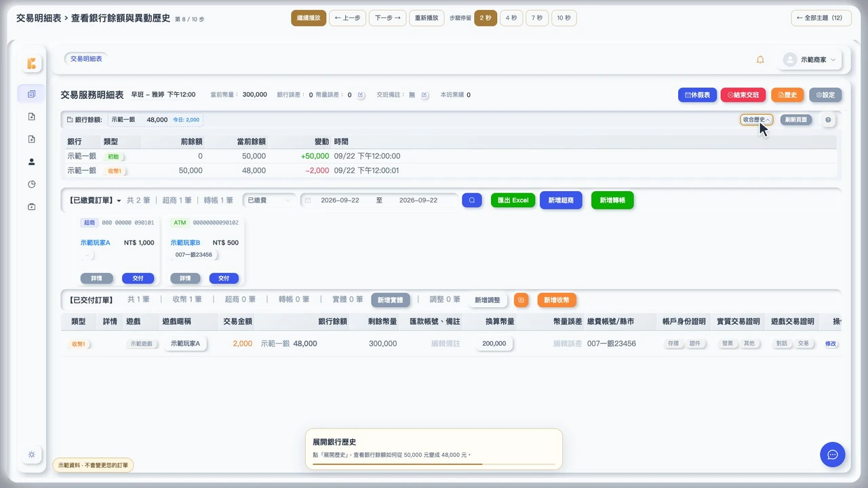Edit coin discrepancy with pencil icon

click(361, 95)
